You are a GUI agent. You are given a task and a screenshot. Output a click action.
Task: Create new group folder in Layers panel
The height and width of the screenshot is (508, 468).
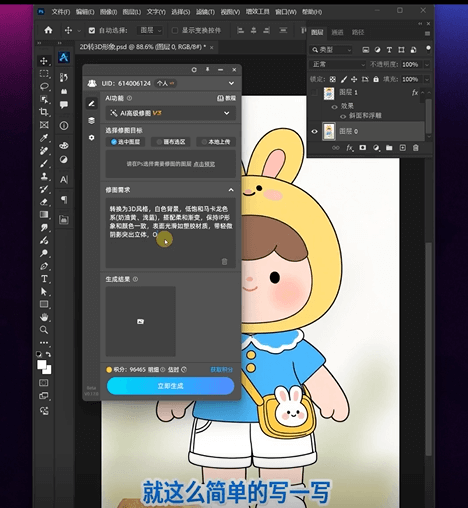click(x=389, y=148)
